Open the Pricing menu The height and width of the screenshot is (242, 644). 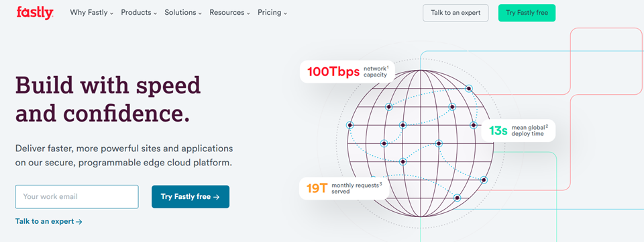point(272,13)
